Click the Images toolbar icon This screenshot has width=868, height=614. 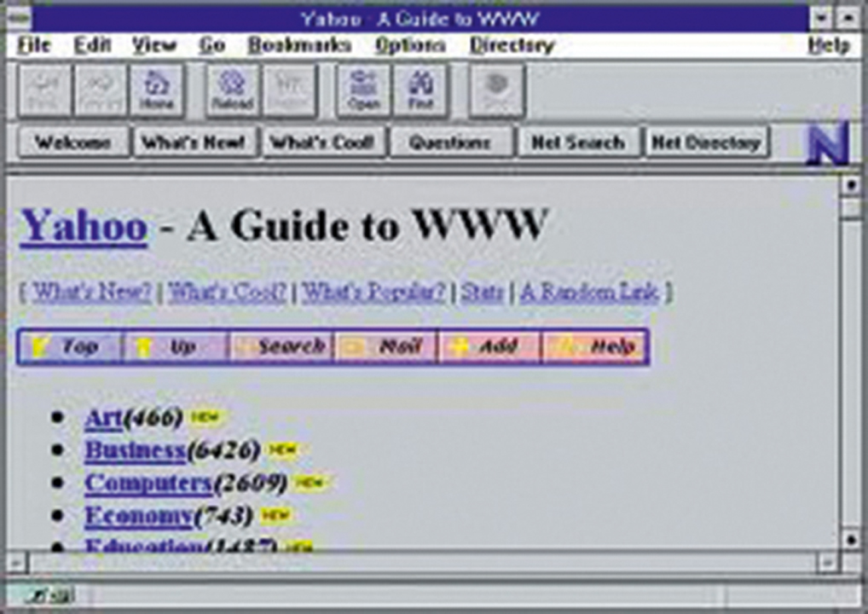[289, 90]
